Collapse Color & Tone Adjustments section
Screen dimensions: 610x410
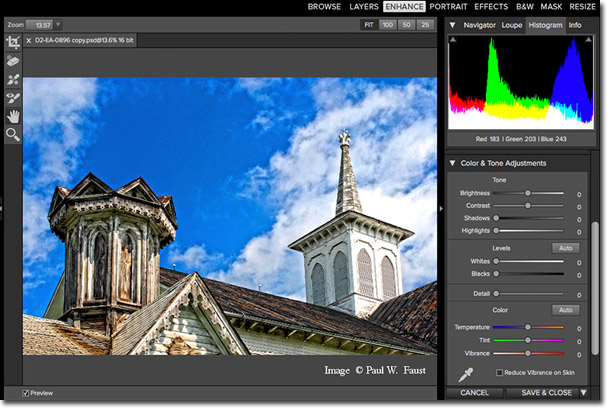(452, 163)
